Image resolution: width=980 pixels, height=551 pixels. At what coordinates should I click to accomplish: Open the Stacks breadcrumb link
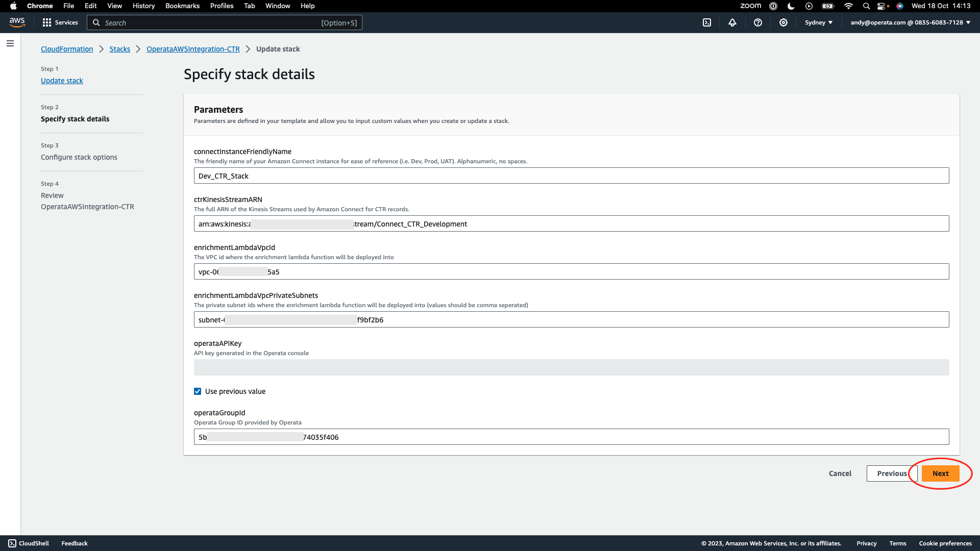[119, 49]
